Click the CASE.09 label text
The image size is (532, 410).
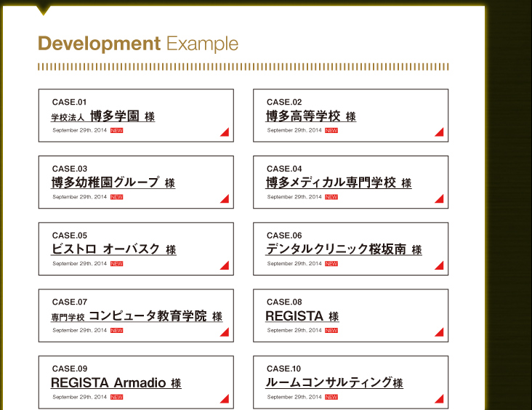pyautogui.click(x=70, y=369)
